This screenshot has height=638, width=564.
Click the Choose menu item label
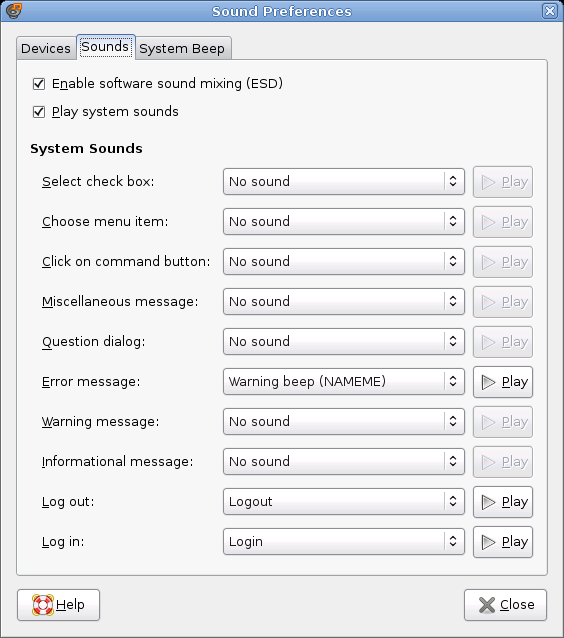105,222
